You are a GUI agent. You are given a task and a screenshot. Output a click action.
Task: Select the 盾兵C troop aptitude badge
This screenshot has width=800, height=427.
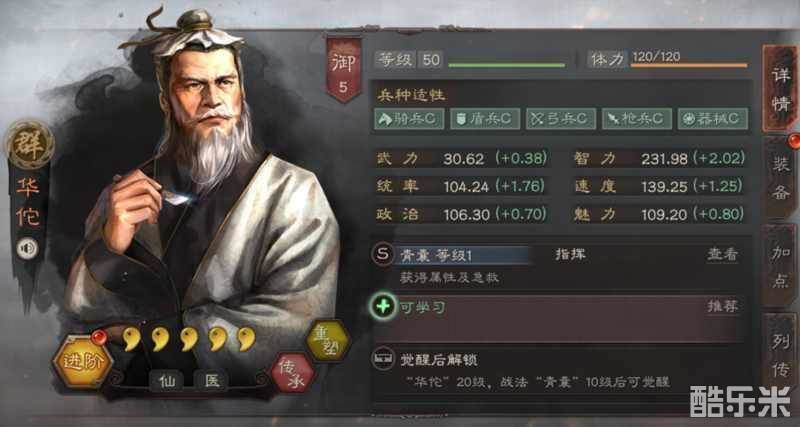[485, 118]
